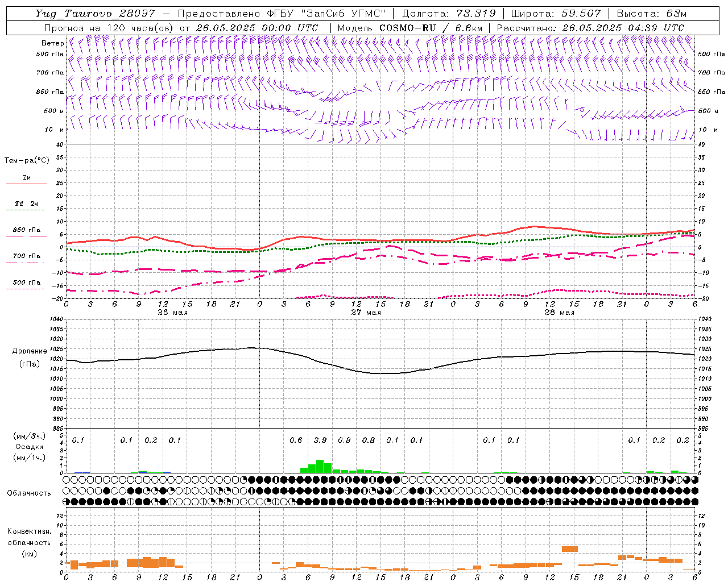Click the latitude value Широта: 59.507
This screenshot has width=728, height=582.
[x=556, y=14]
